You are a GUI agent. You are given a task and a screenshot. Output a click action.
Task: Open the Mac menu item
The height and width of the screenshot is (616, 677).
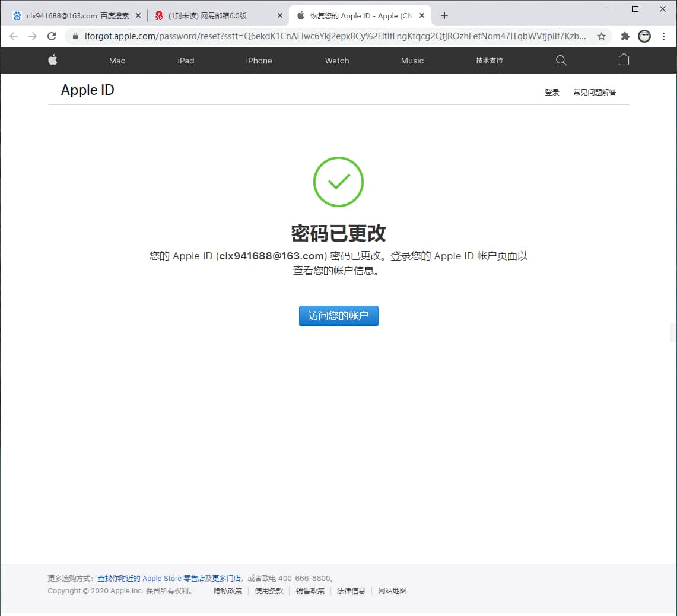point(117,61)
